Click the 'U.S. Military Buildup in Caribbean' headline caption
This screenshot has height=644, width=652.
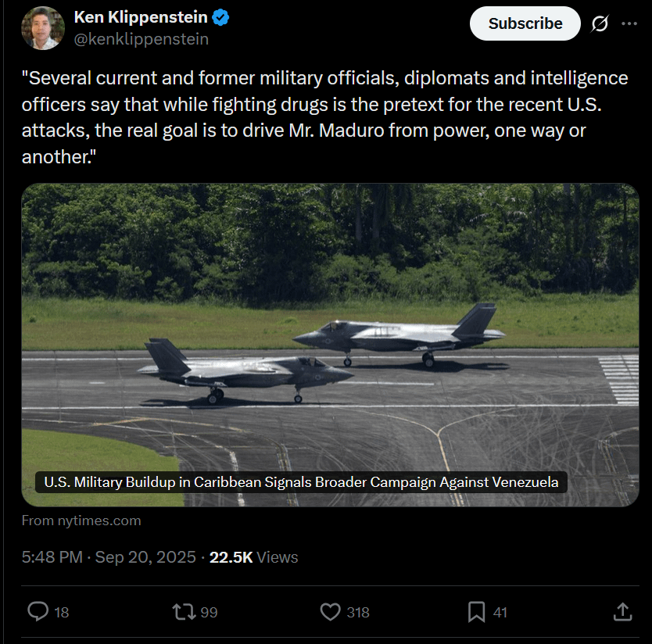click(301, 482)
